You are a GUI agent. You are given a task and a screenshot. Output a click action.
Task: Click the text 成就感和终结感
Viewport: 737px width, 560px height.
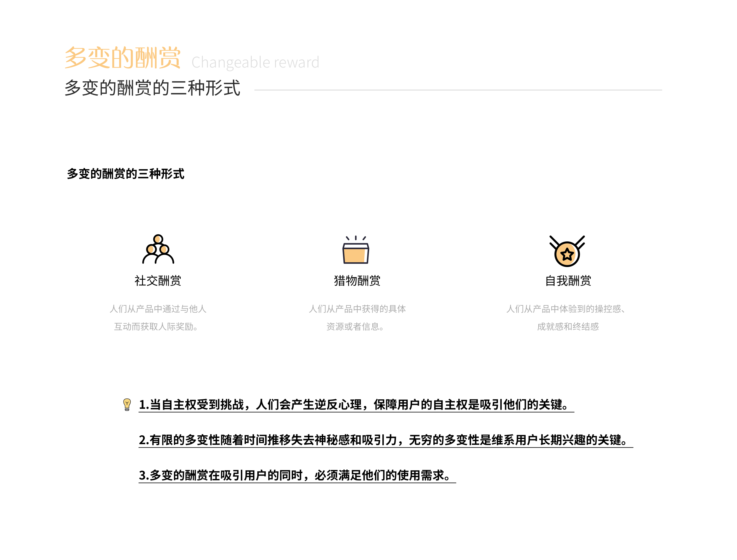[568, 327]
